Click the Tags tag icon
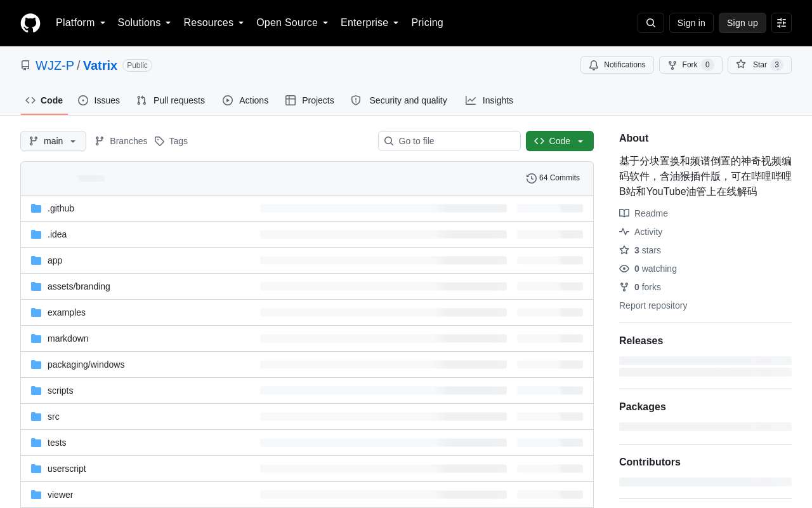The height and width of the screenshot is (508, 812). pyautogui.click(x=159, y=141)
